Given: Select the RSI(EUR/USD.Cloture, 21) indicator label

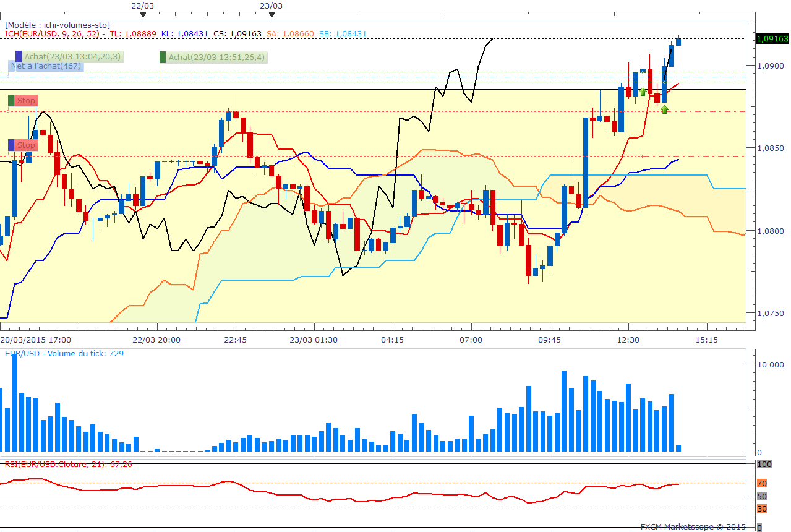Looking at the screenshot, I should [68, 463].
